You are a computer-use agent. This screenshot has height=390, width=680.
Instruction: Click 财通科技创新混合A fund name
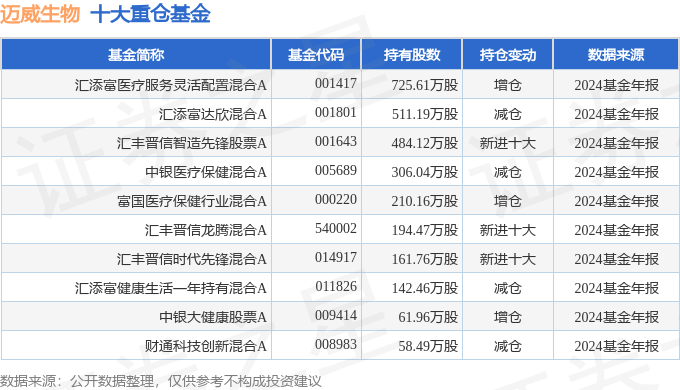pyautogui.click(x=206, y=346)
